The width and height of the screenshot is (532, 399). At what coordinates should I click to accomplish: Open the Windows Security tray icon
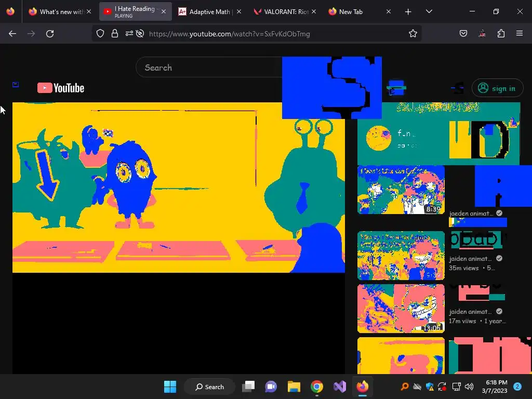tap(430, 387)
